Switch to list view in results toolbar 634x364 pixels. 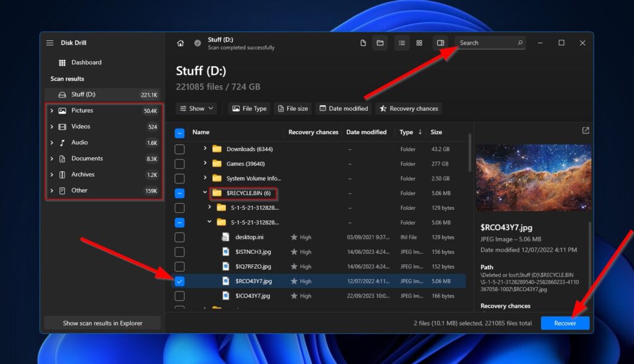click(x=401, y=43)
